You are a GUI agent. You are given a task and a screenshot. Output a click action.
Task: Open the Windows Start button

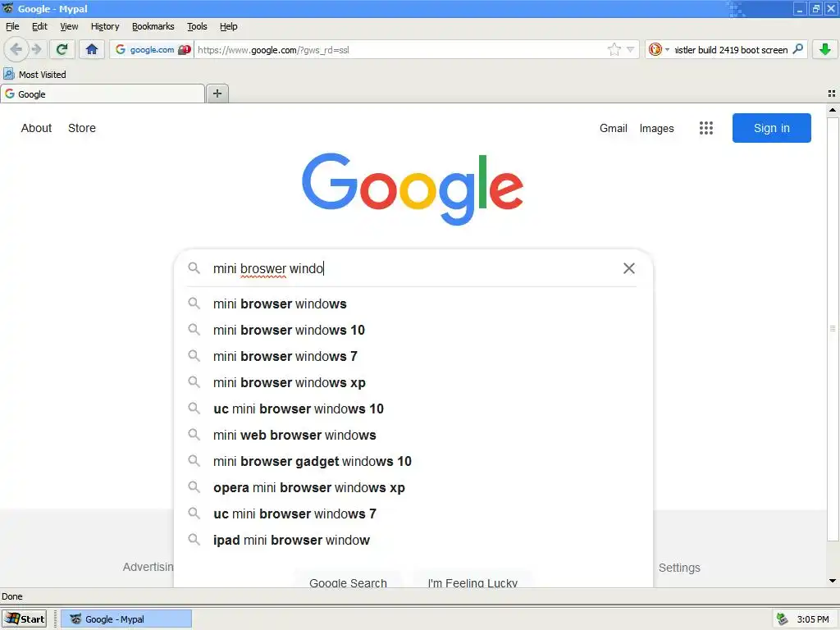coord(24,619)
